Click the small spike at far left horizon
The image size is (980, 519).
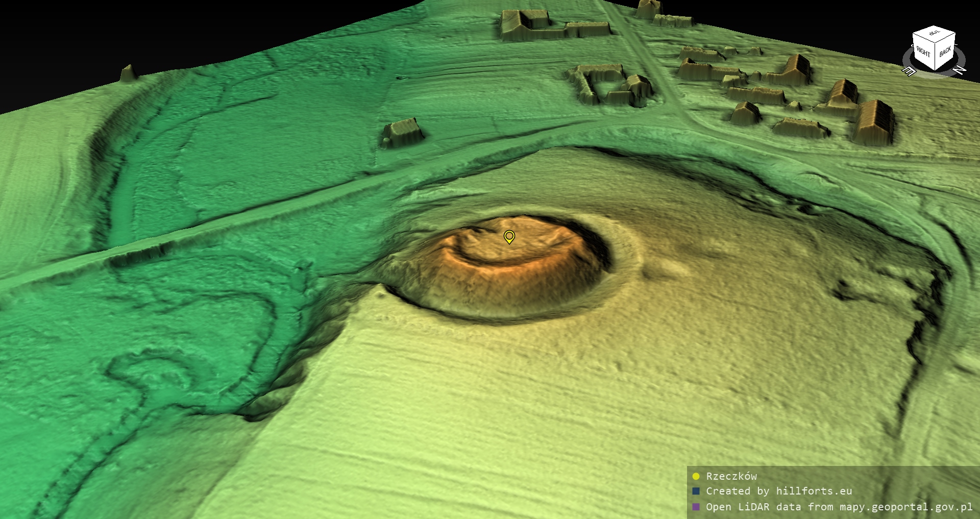point(128,73)
